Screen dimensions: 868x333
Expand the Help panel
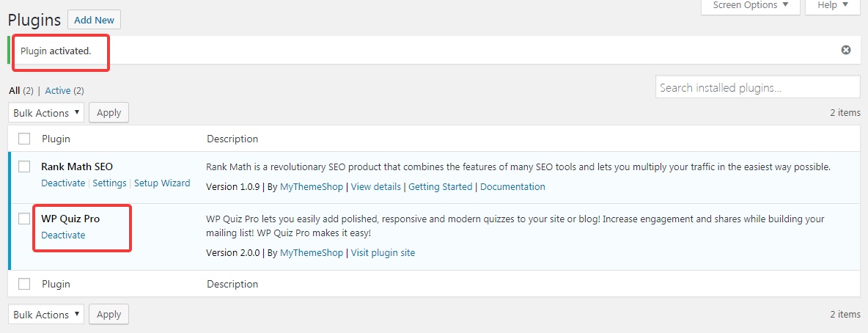coord(832,6)
